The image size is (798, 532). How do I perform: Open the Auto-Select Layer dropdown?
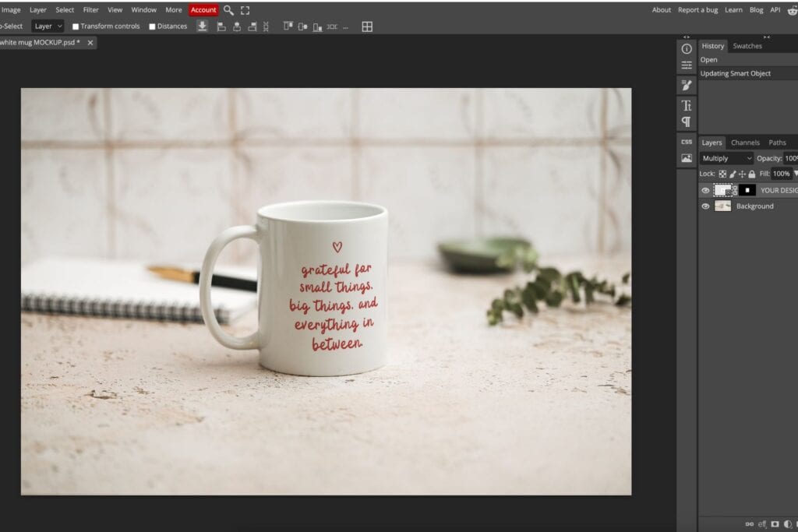click(47, 26)
